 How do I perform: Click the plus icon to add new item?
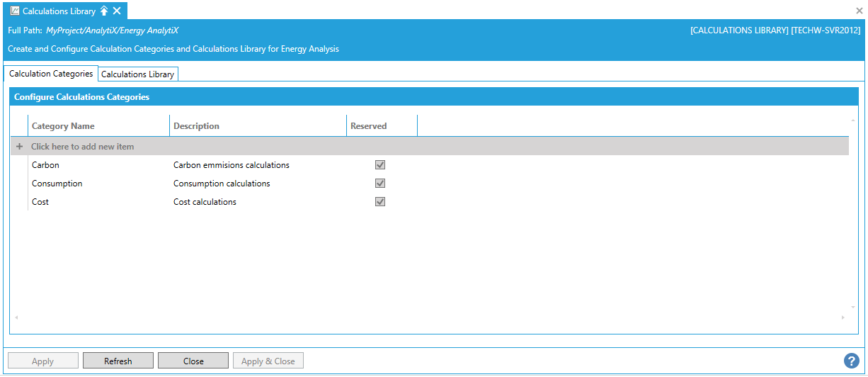[20, 147]
